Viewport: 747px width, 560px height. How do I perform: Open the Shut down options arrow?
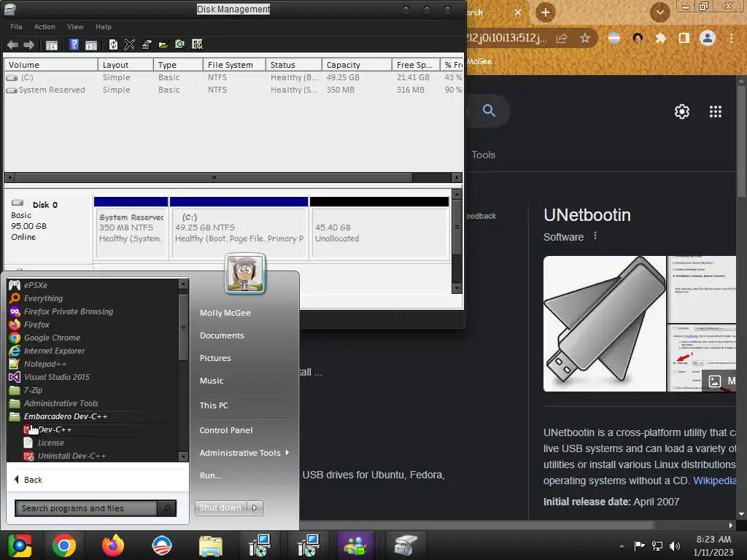tap(255, 508)
